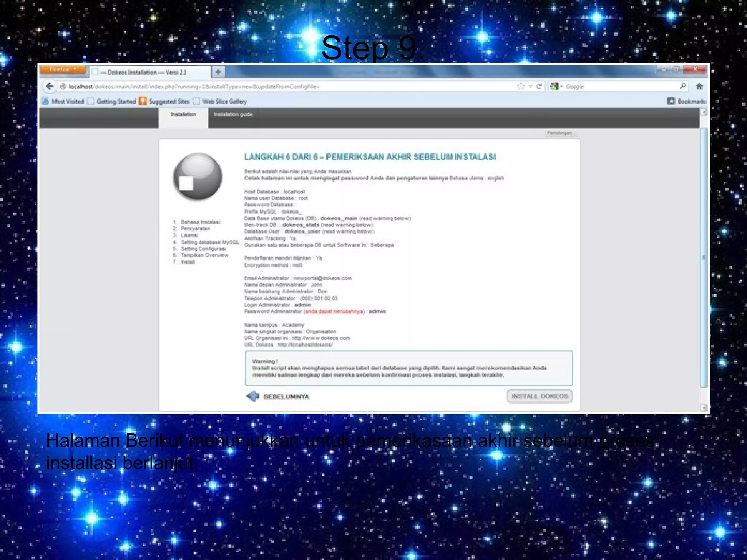
Task: Click the red anda dapat merubahnya note
Action: (334, 312)
